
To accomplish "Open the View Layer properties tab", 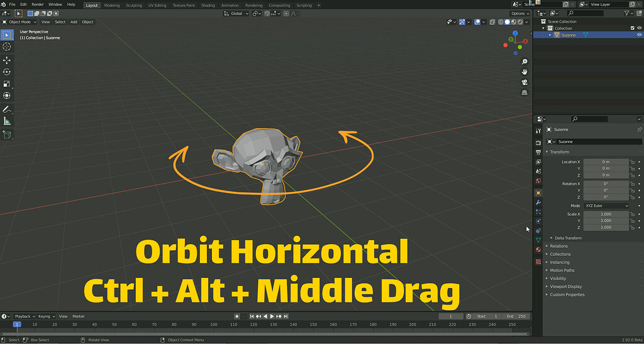I will [538, 162].
